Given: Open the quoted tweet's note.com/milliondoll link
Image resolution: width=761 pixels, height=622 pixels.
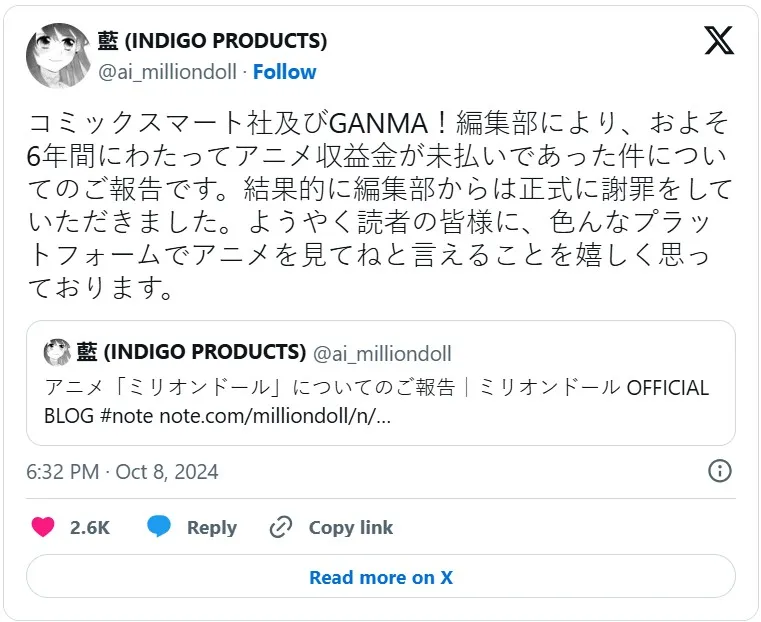Looking at the screenshot, I should click(x=275, y=416).
